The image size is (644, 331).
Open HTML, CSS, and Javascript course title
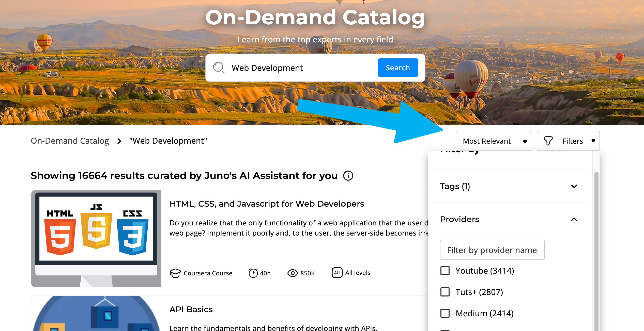click(267, 204)
